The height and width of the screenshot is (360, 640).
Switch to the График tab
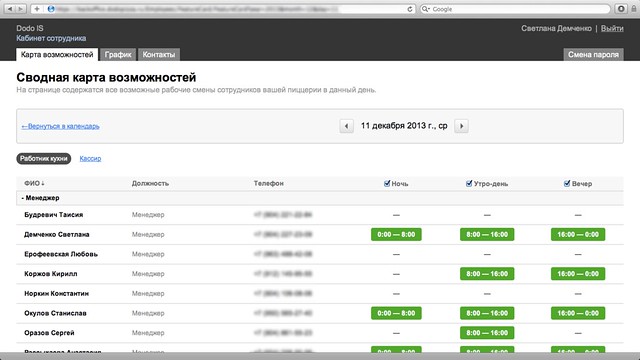(118, 55)
